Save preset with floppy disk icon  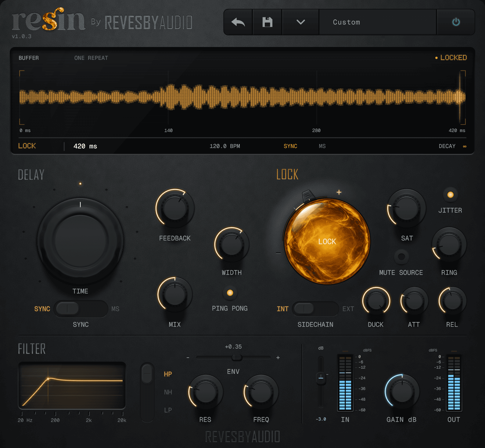click(268, 22)
